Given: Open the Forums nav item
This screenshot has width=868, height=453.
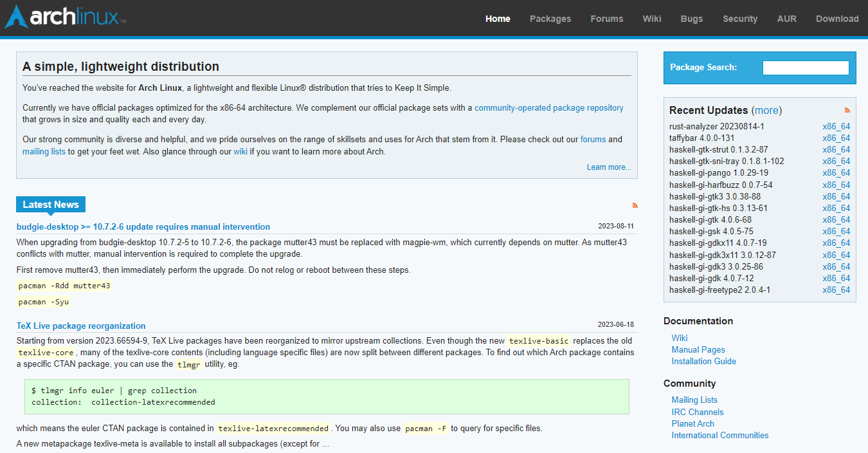Looking at the screenshot, I should click(x=607, y=19).
